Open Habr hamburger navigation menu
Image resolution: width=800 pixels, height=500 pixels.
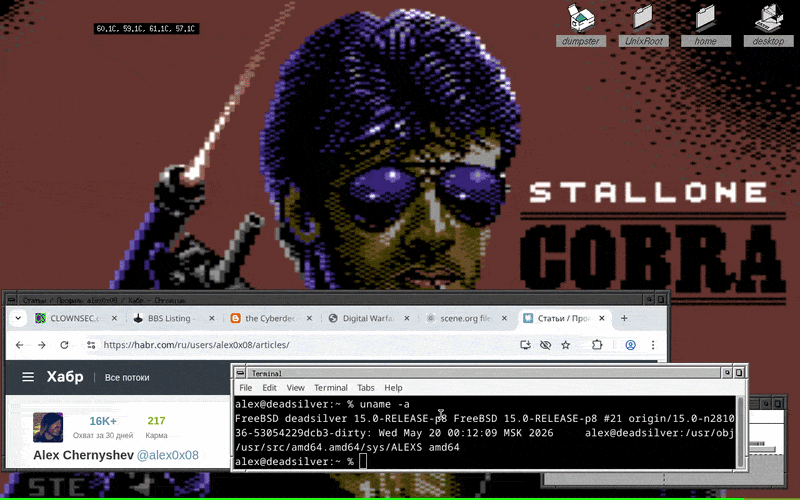tap(28, 377)
